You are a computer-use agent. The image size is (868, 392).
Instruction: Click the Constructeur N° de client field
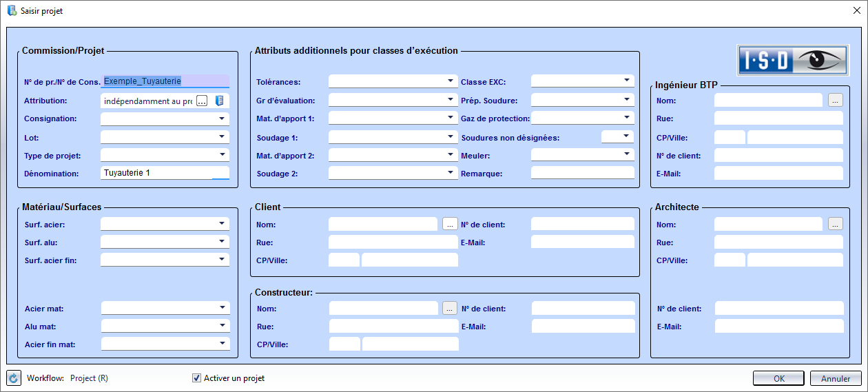pyautogui.click(x=583, y=308)
